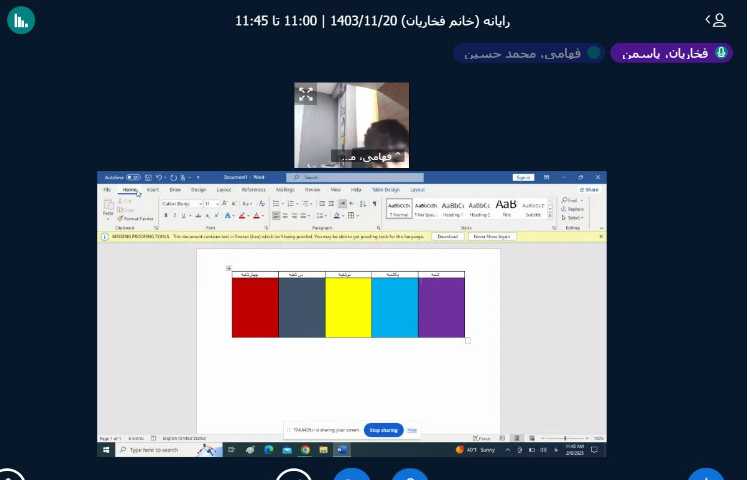The height and width of the screenshot is (480, 750).
Task: Click the Hide link beside Stop sharing
Action: 412,430
